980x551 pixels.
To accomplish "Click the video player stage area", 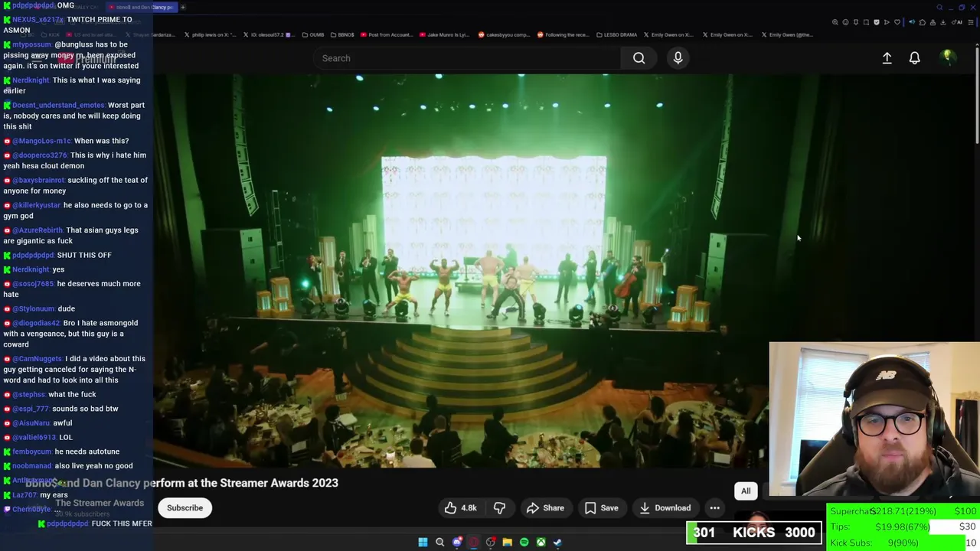I will (490, 272).
